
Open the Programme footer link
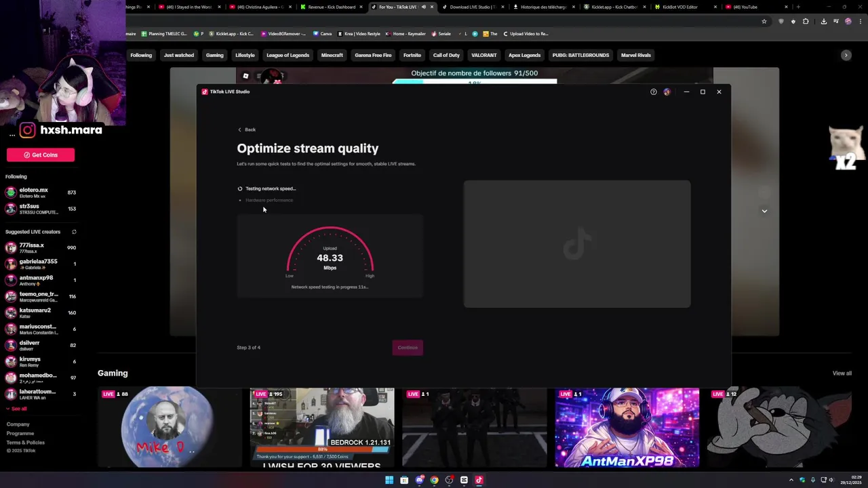pyautogui.click(x=20, y=433)
